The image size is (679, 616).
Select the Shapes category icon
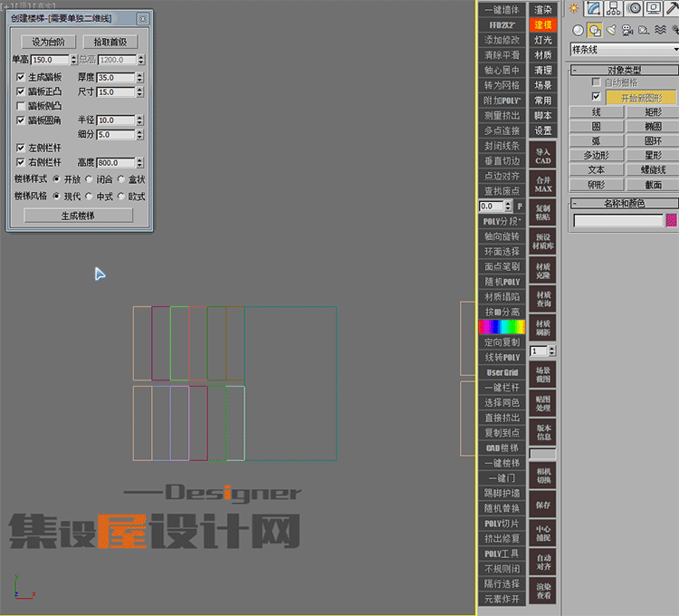point(595,30)
